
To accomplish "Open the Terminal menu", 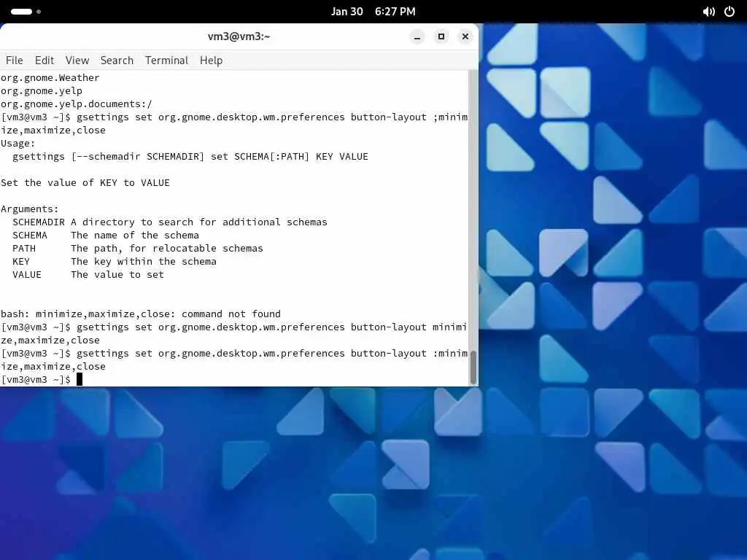I will point(167,61).
